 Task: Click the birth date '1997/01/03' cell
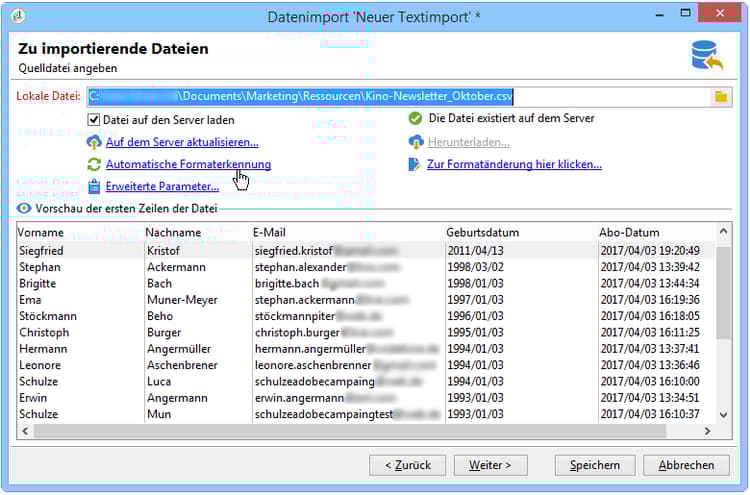(521, 300)
